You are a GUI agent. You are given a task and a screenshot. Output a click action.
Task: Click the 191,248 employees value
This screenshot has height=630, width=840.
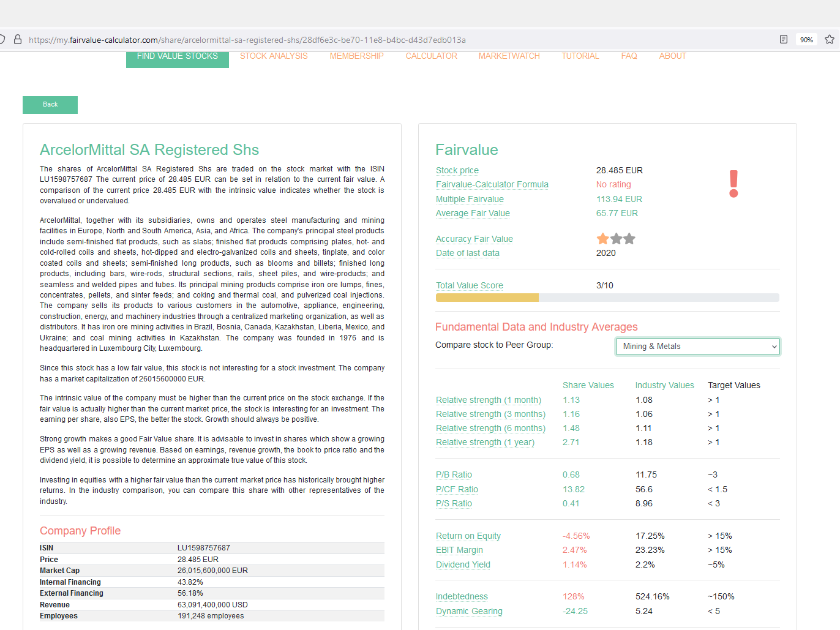pos(211,616)
